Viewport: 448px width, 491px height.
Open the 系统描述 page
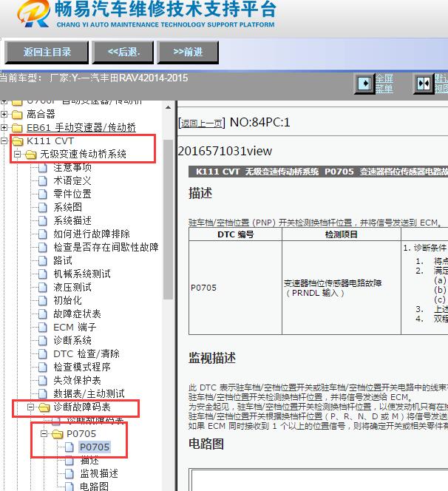point(72,221)
